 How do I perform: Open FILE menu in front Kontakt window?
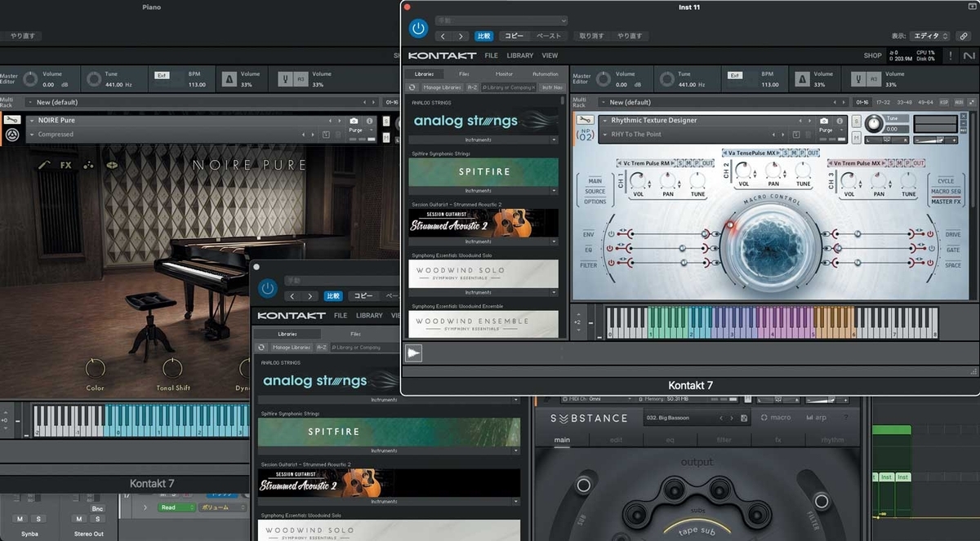(492, 55)
